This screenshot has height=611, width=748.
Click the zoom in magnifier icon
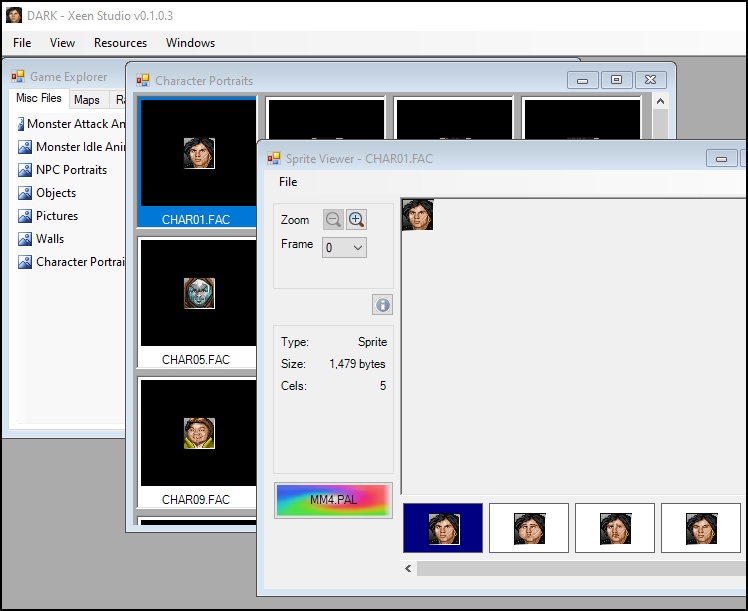tap(356, 220)
